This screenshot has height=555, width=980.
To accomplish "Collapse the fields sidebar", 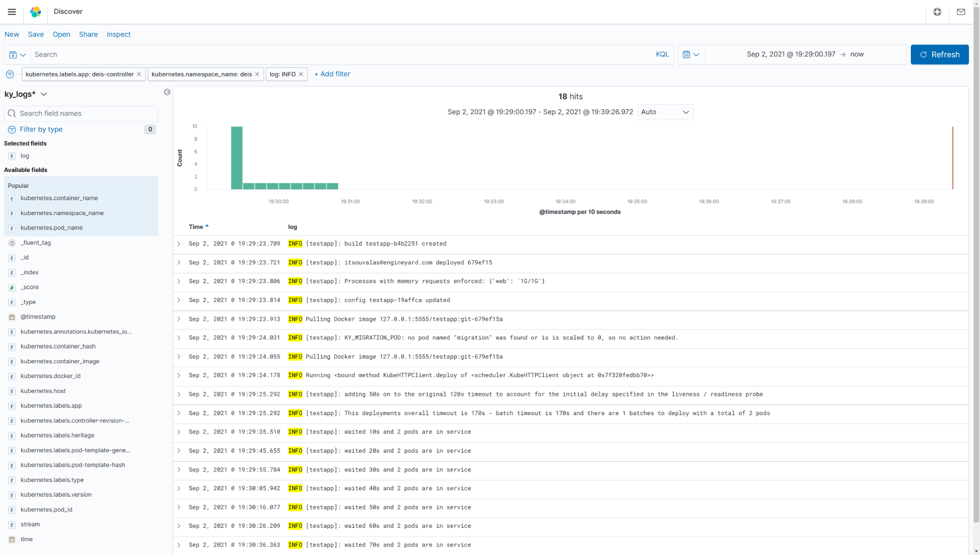I will pyautogui.click(x=167, y=92).
